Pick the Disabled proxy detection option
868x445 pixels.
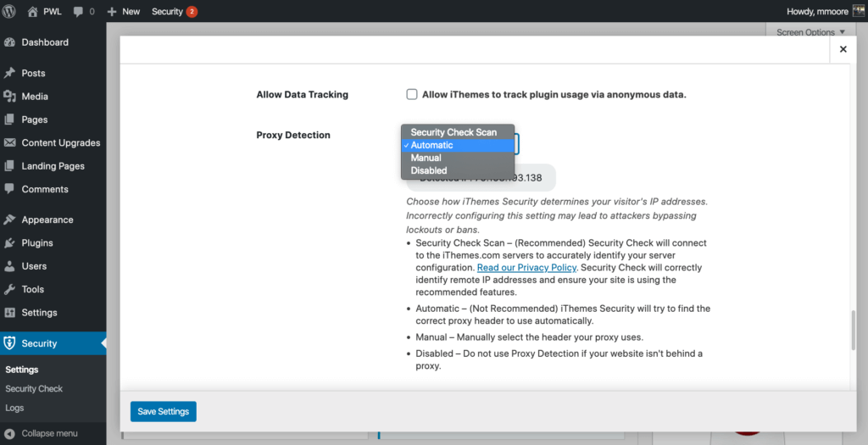click(x=428, y=170)
